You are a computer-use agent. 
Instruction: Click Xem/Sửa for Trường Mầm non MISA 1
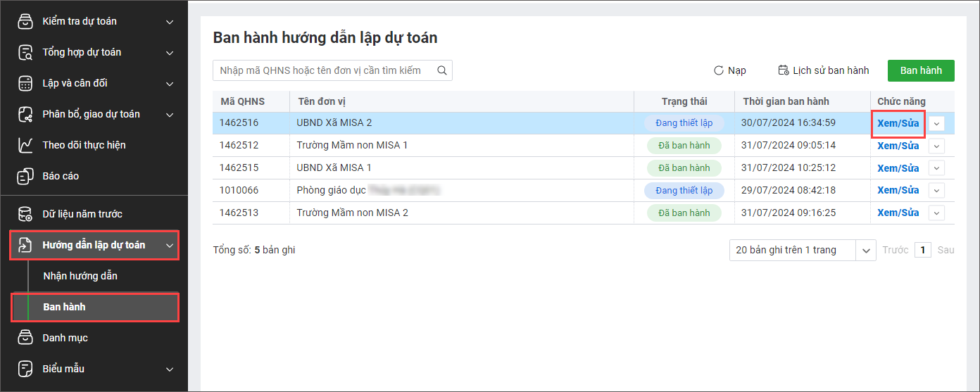pos(898,146)
